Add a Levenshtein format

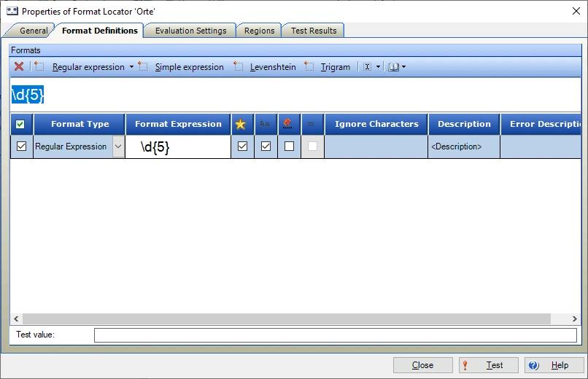[272, 67]
